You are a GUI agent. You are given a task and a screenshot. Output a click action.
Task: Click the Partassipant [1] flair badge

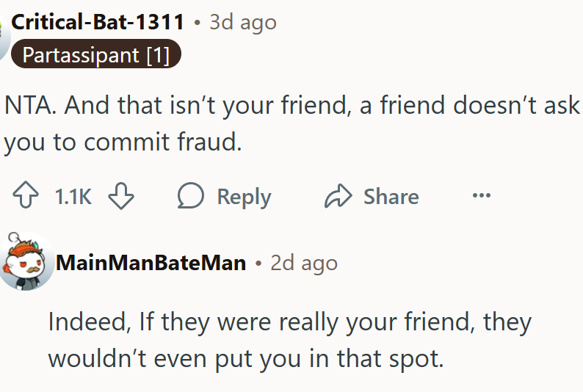[95, 55]
